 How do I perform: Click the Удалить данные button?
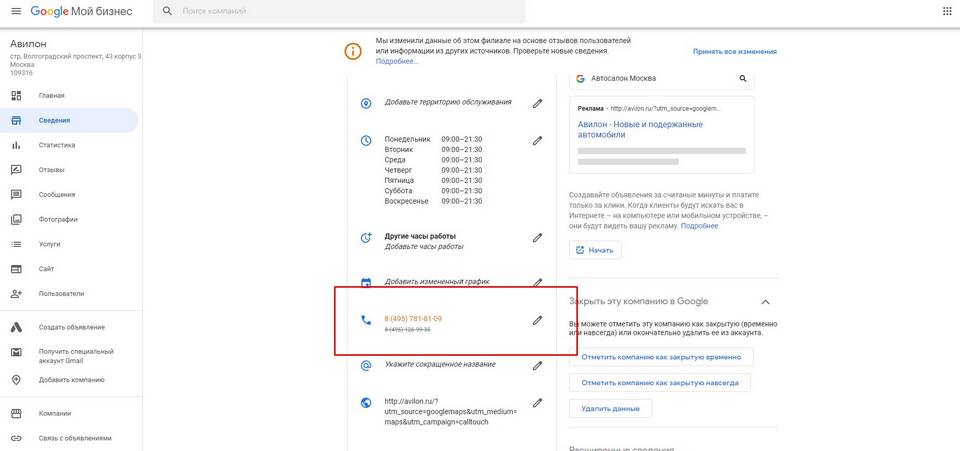tap(610, 408)
